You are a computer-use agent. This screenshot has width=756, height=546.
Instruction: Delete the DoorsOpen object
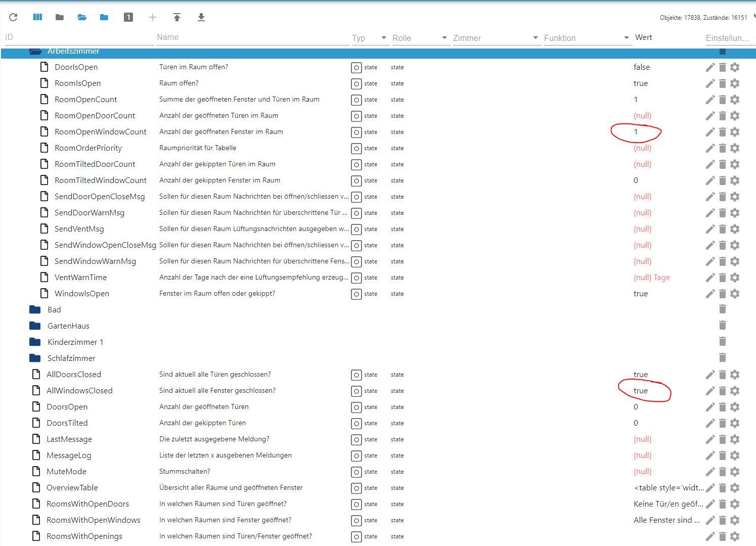pyautogui.click(x=723, y=407)
